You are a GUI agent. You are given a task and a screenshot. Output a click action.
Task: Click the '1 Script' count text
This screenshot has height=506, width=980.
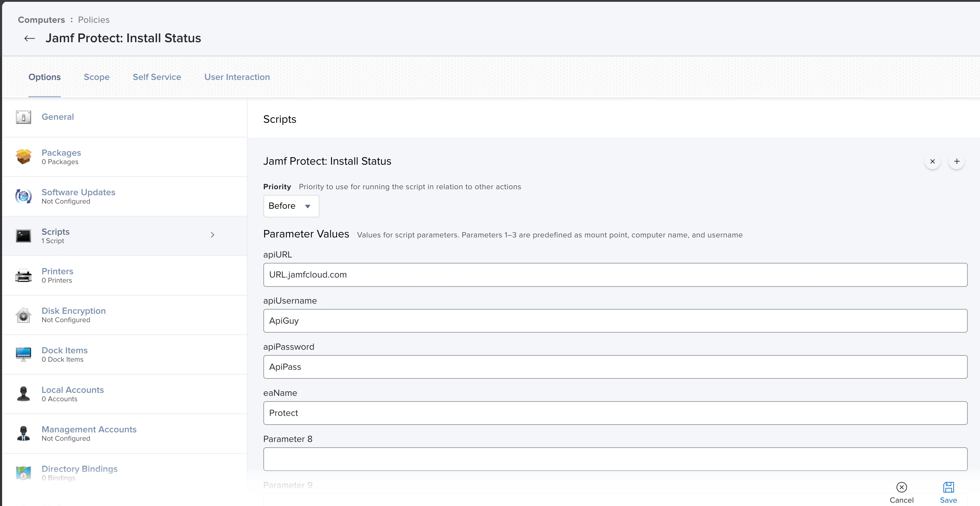coord(53,241)
